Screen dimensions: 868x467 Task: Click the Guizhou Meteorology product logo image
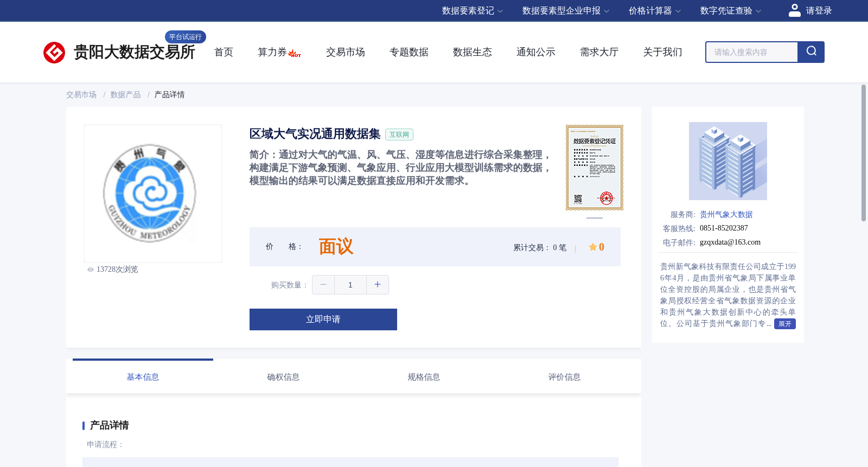pyautogui.click(x=153, y=194)
